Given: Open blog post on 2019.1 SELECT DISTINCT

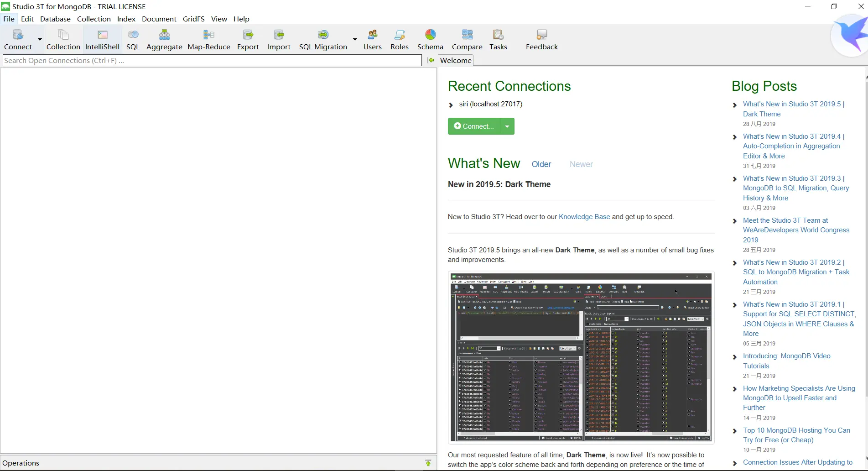Looking at the screenshot, I should (x=799, y=319).
